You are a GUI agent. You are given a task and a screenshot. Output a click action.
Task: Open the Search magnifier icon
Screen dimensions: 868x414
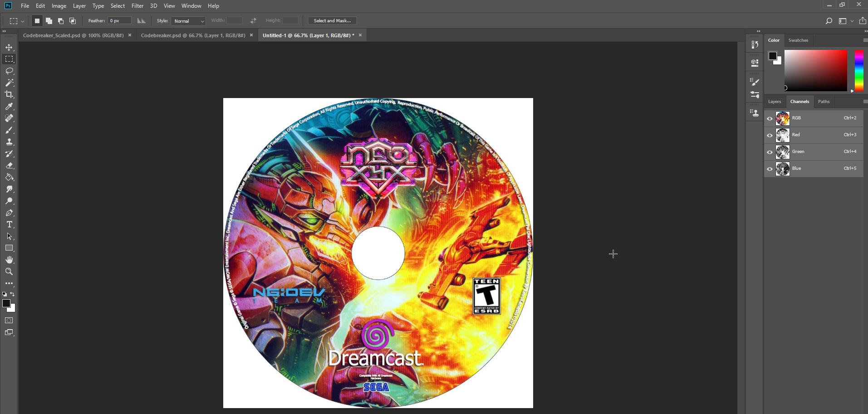pyautogui.click(x=829, y=21)
